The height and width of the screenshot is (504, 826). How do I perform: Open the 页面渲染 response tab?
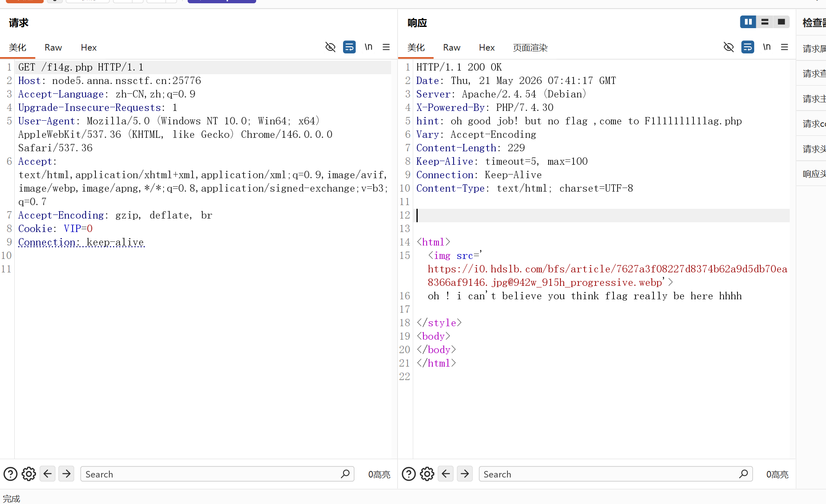pyautogui.click(x=530, y=48)
